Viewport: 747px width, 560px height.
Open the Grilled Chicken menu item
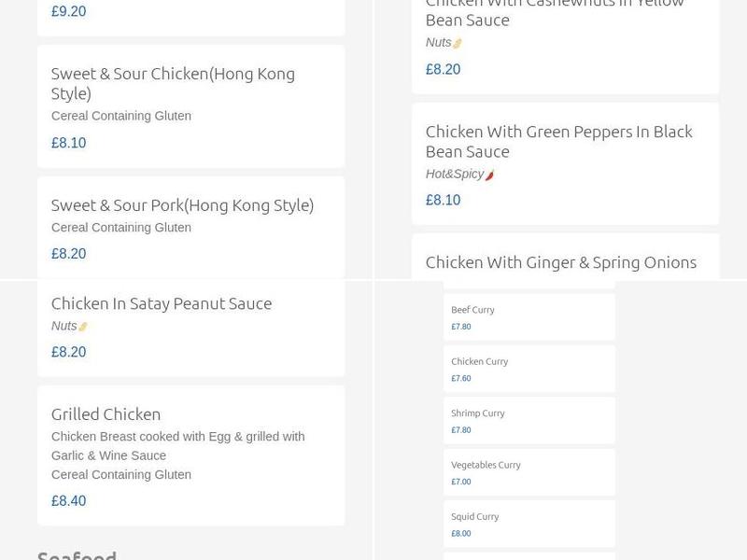[x=106, y=413]
